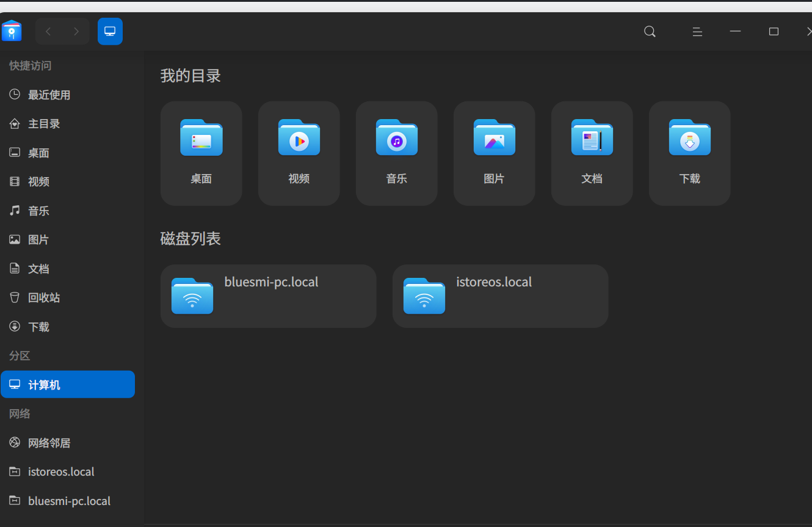Open the istoreos.local network share card
This screenshot has height=527, width=812.
point(500,296)
